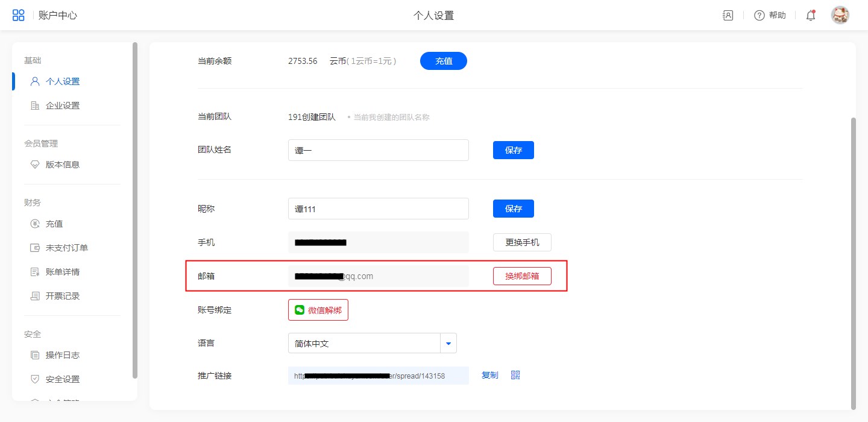Copy the promotion link with 复制
The image size is (868, 422).
(489, 375)
